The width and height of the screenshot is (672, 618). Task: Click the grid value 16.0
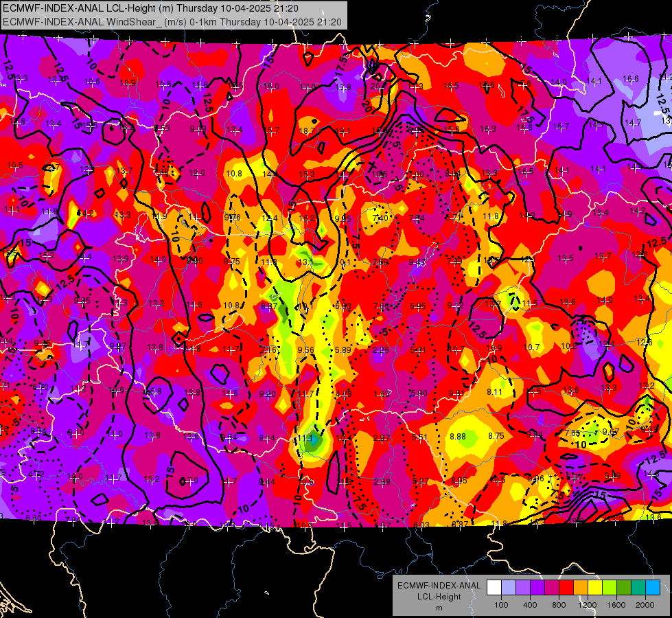click(270, 87)
